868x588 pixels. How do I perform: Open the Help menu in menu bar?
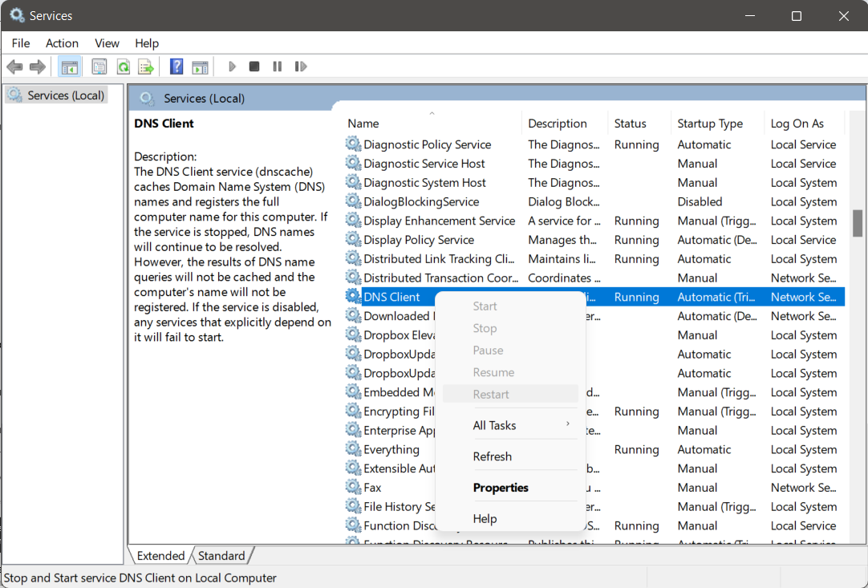pyautogui.click(x=147, y=43)
